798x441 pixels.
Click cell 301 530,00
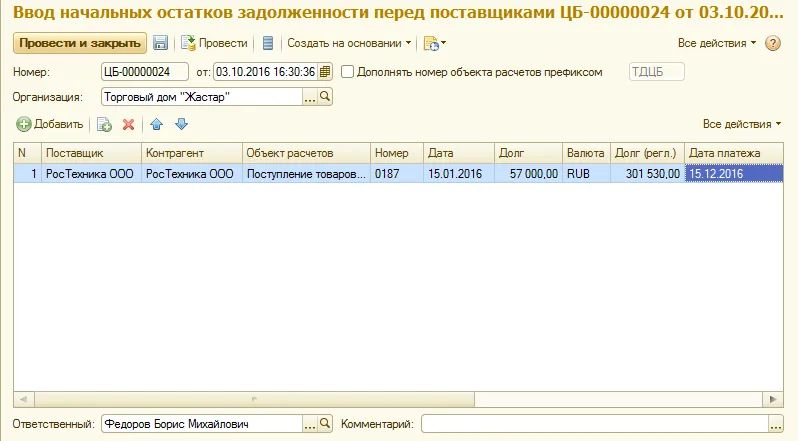647,173
